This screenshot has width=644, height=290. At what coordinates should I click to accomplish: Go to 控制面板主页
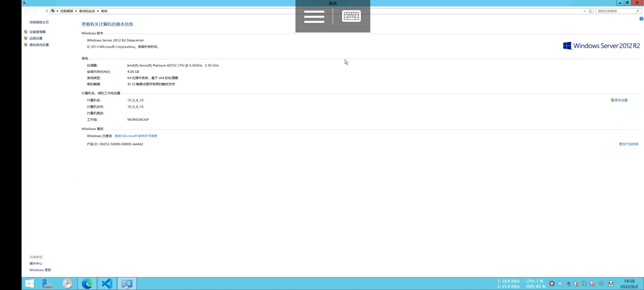(39, 22)
